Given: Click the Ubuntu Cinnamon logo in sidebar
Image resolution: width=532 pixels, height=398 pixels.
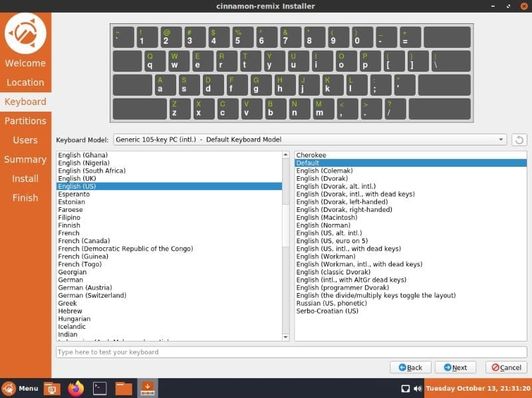Looking at the screenshot, I should point(25,33).
